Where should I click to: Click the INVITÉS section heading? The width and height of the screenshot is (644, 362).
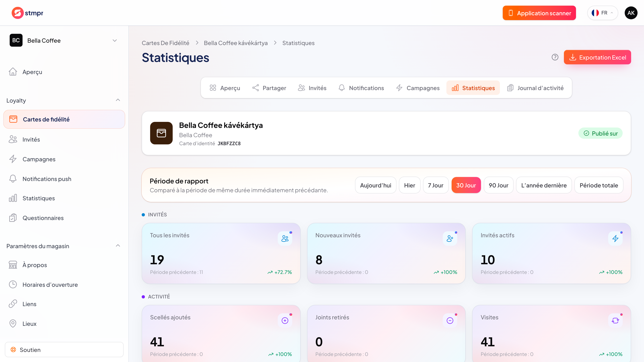click(x=157, y=214)
